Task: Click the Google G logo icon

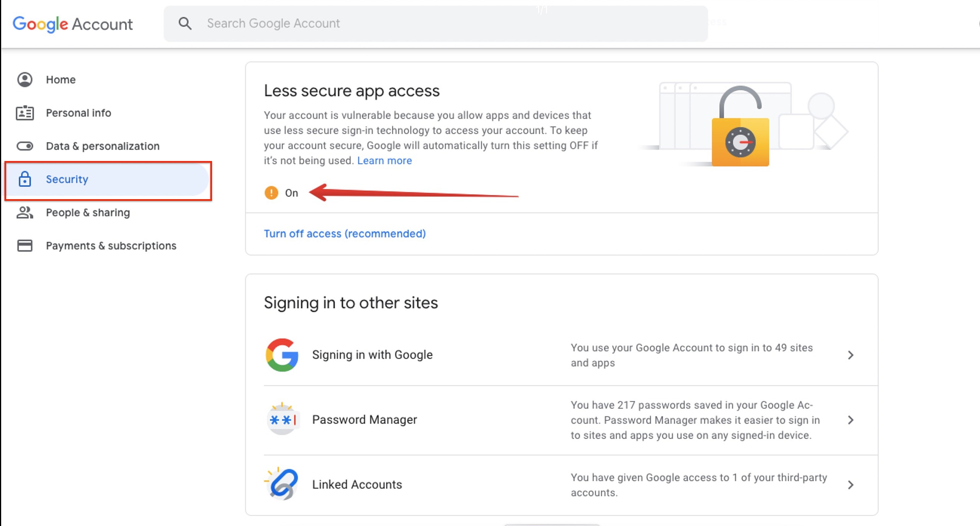Action: pyautogui.click(x=282, y=355)
